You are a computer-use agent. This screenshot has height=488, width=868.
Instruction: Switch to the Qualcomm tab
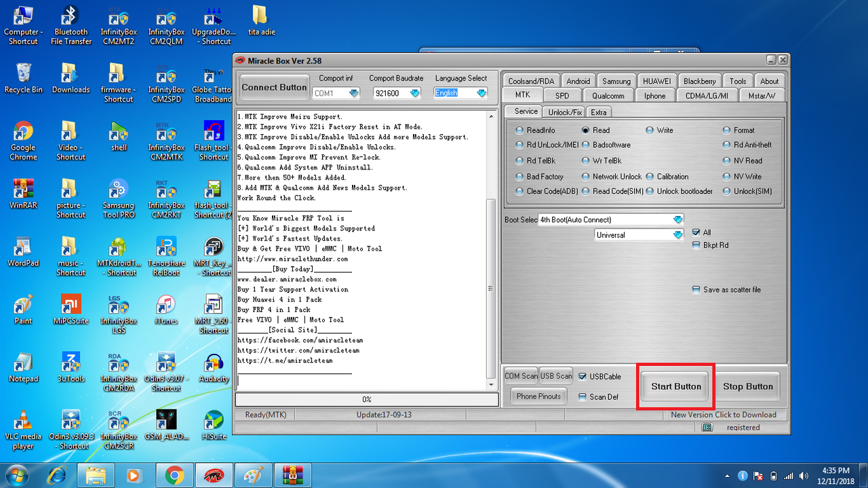[x=608, y=96]
